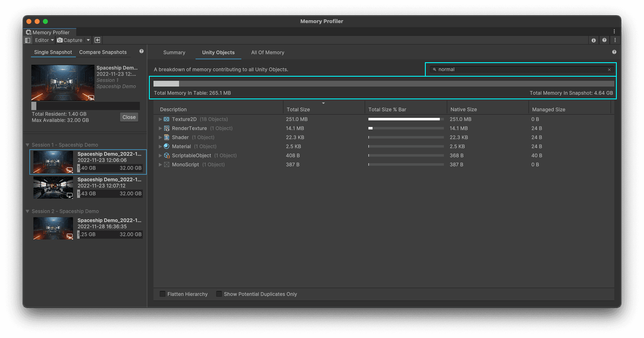Click the '251.0 MB' Total Size cell

[x=297, y=119]
